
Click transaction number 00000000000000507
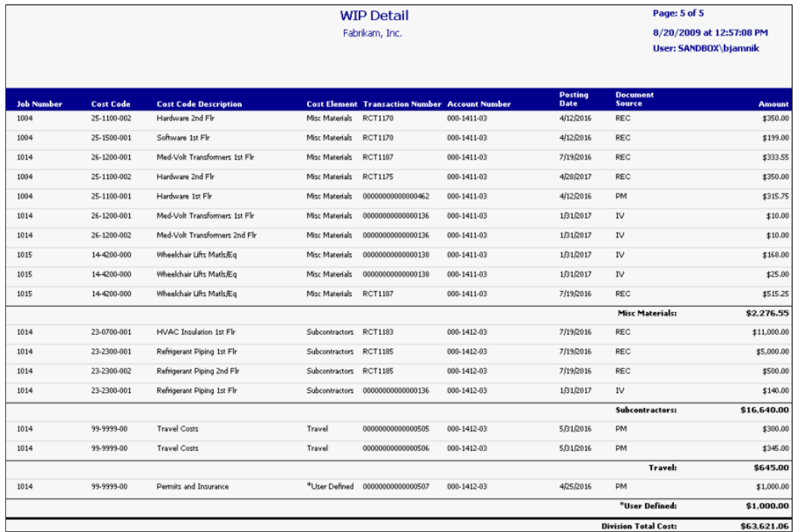click(396, 487)
